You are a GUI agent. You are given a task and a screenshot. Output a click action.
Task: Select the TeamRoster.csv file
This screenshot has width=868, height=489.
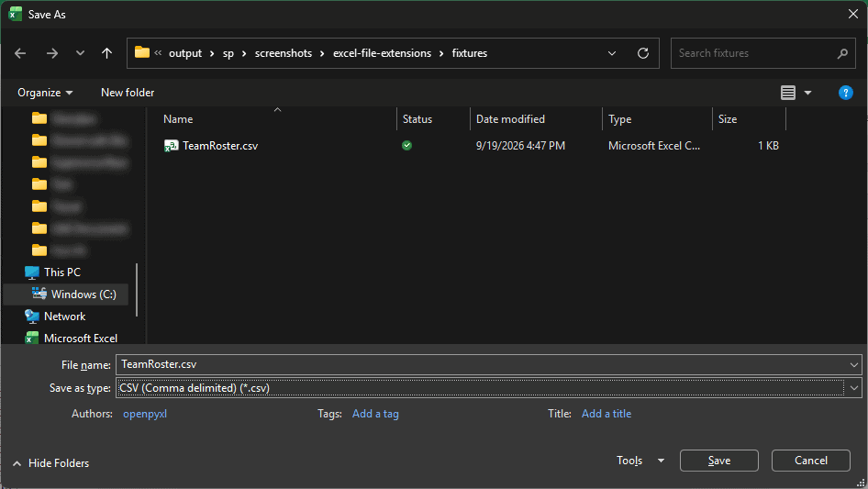coord(220,146)
